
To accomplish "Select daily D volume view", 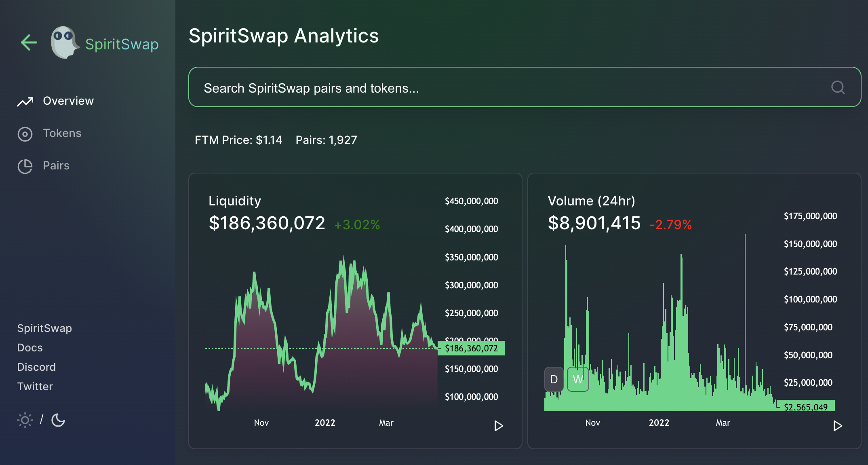I will tap(554, 379).
